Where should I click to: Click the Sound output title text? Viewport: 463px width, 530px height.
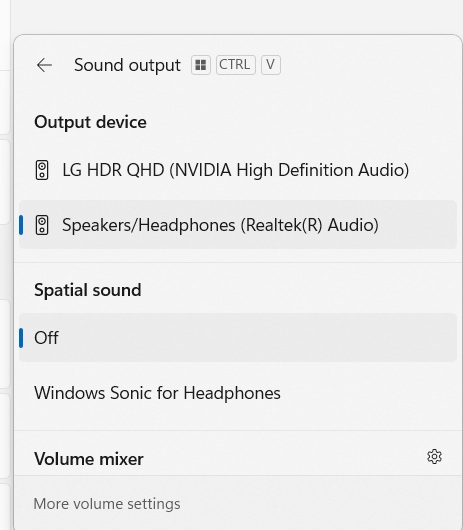tap(127, 65)
